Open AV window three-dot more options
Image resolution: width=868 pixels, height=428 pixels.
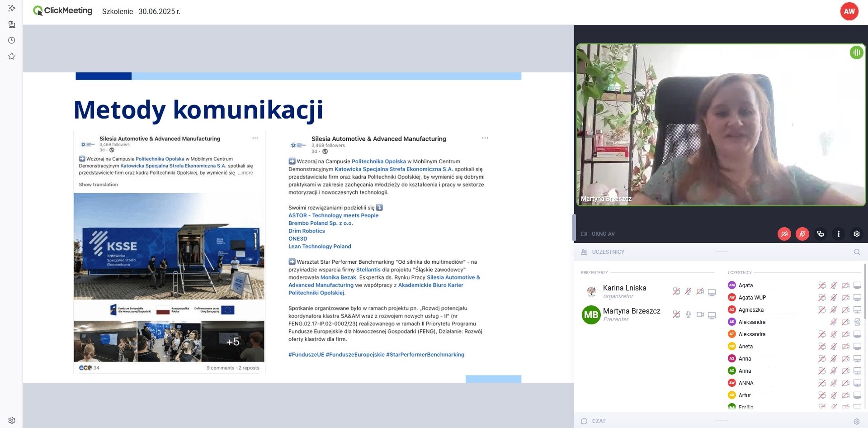pos(839,234)
